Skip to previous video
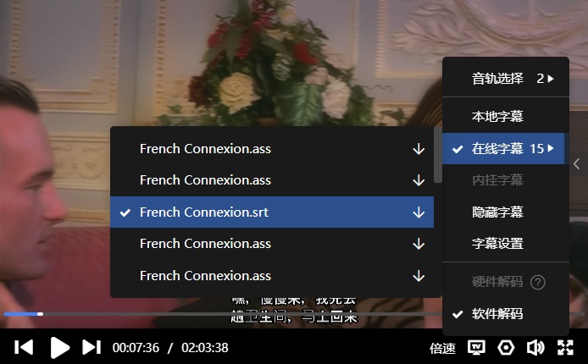 [24, 347]
